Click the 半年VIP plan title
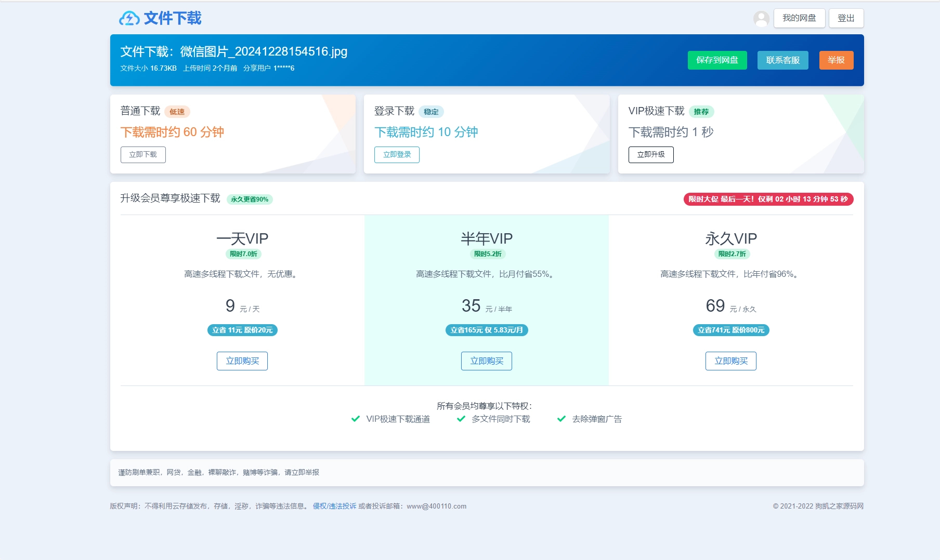 click(x=487, y=238)
